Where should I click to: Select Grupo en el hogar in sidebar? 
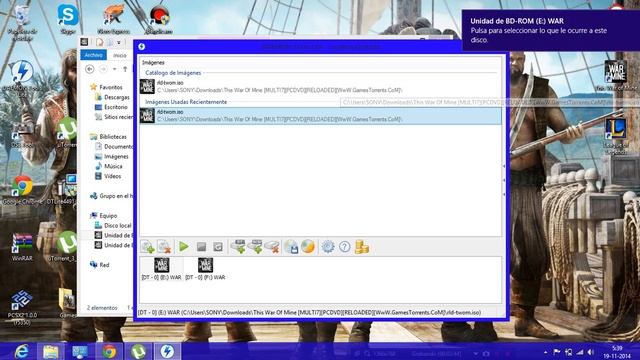coord(111,196)
